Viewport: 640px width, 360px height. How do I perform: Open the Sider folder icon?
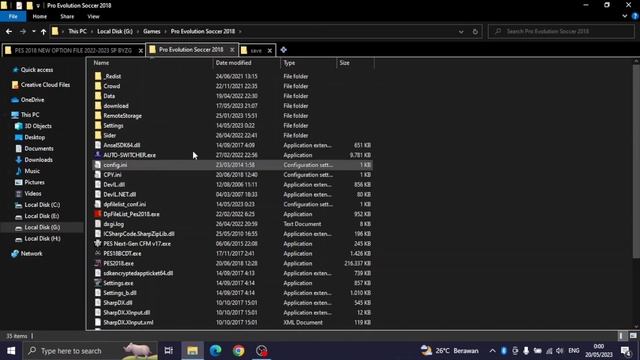98,135
